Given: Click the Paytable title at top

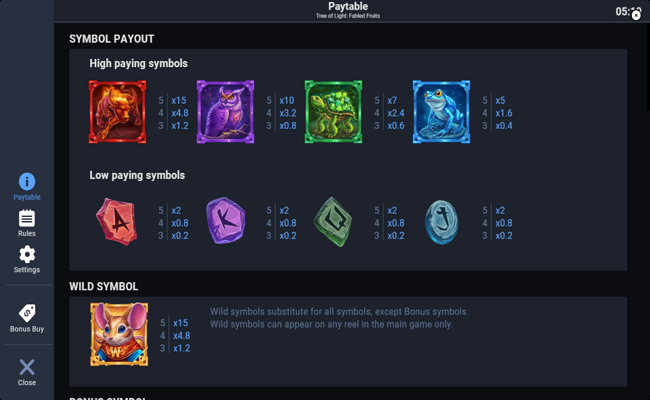Looking at the screenshot, I should pos(348,6).
